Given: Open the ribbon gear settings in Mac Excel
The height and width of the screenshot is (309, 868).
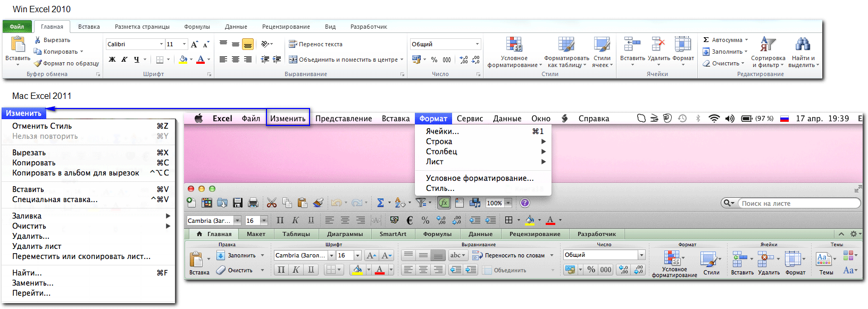Looking at the screenshot, I should click(x=854, y=234).
